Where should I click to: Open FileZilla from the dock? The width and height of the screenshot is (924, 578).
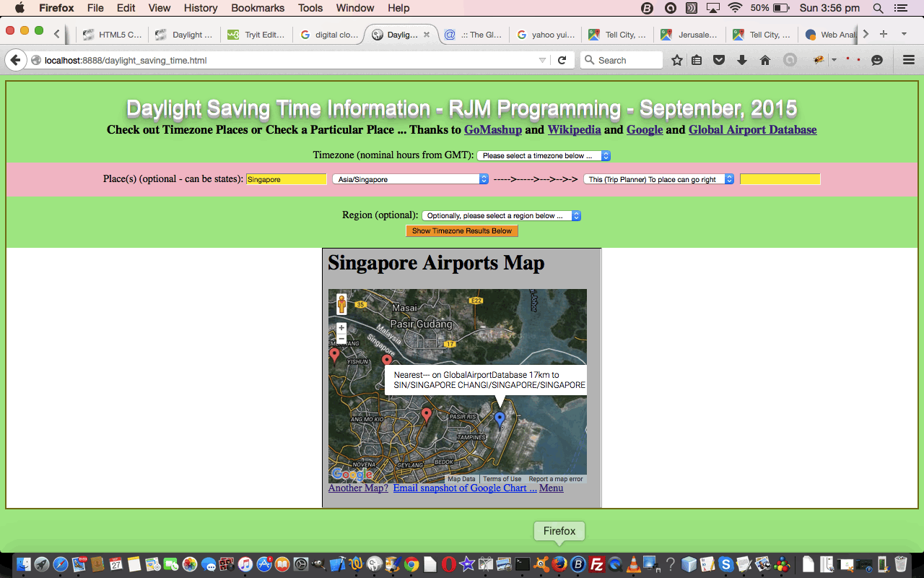click(x=596, y=564)
